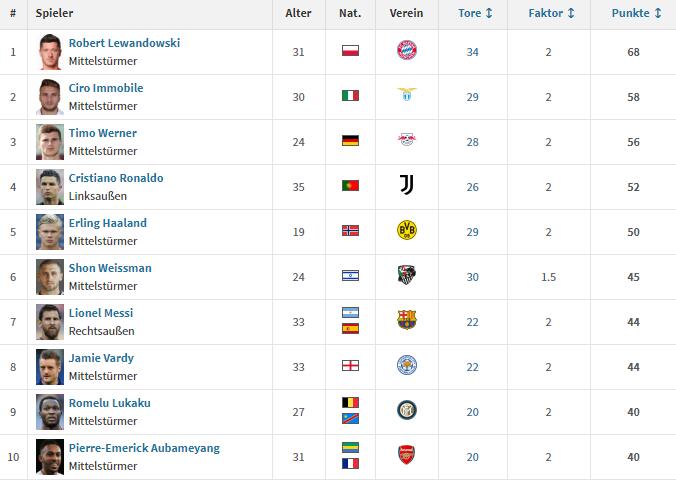
Task: Sort the table by Tore column
Action: [x=475, y=13]
